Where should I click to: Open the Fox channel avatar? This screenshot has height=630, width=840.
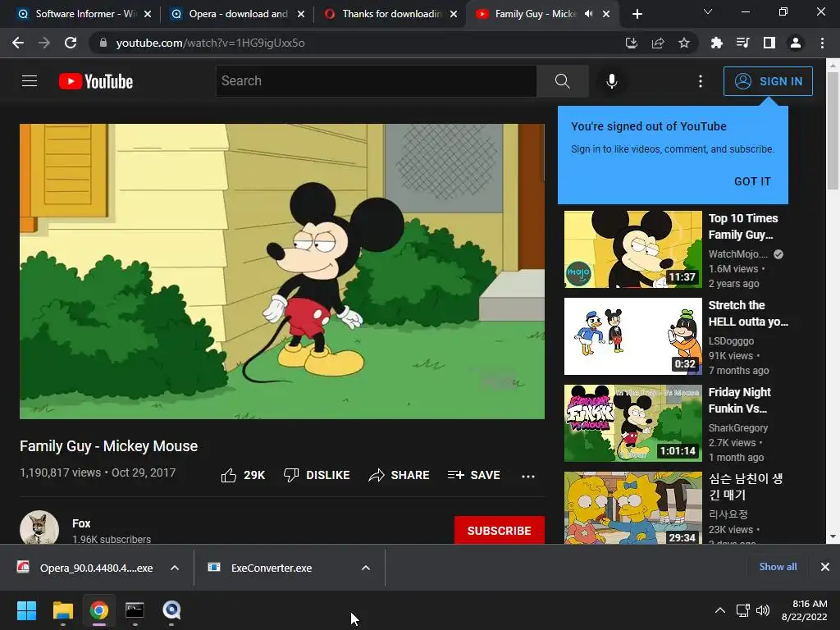pos(39,527)
